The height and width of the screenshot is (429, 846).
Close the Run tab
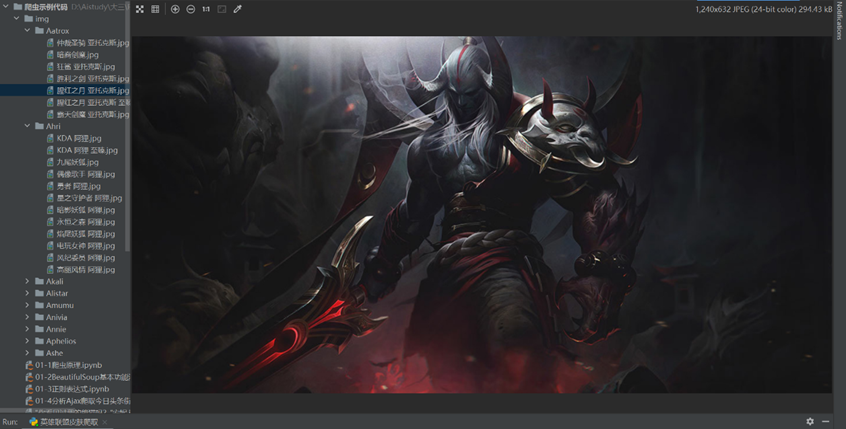coord(105,422)
